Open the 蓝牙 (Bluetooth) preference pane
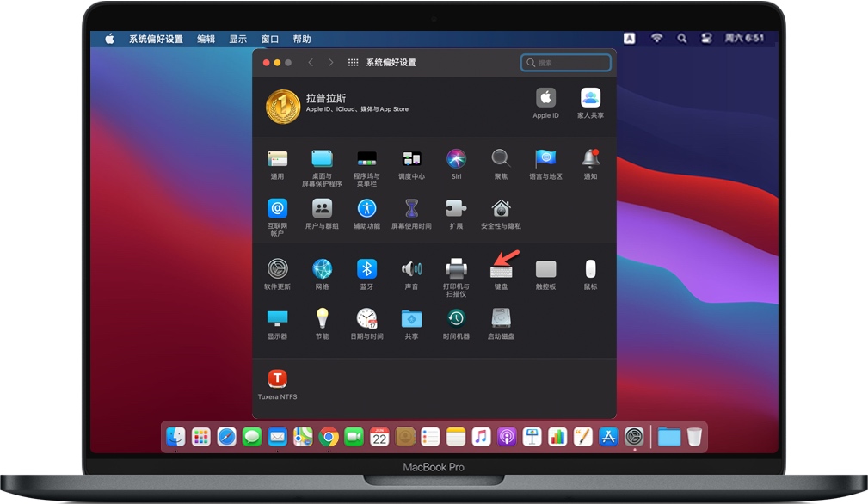The height and width of the screenshot is (504, 868). [366, 269]
